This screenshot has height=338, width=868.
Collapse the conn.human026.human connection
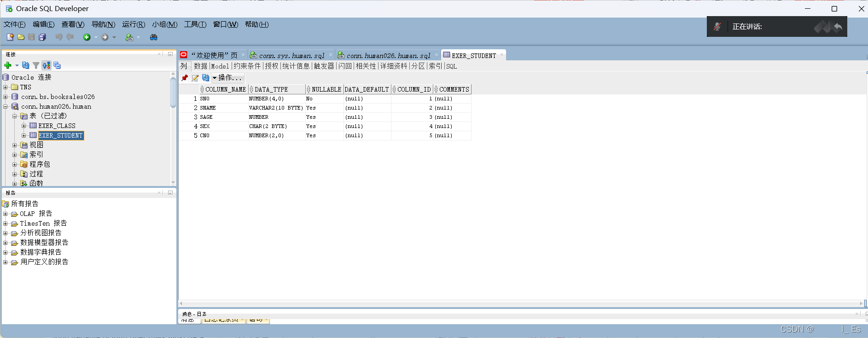pos(6,106)
